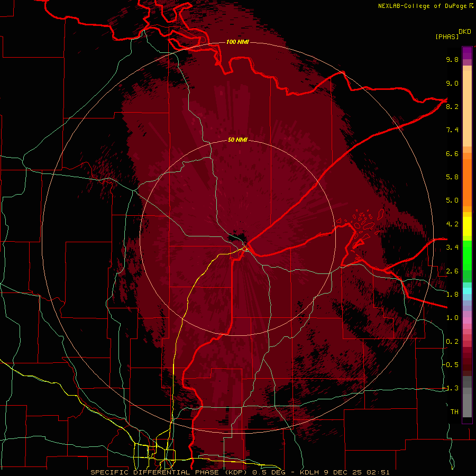
Task: Click the 100 NMI range ring label
Action: (237, 42)
